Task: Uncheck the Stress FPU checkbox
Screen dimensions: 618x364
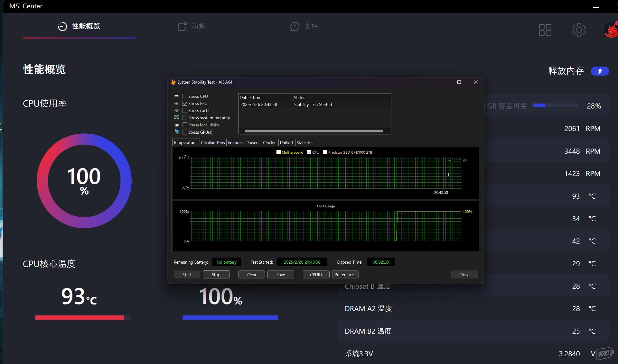Action: click(x=185, y=103)
